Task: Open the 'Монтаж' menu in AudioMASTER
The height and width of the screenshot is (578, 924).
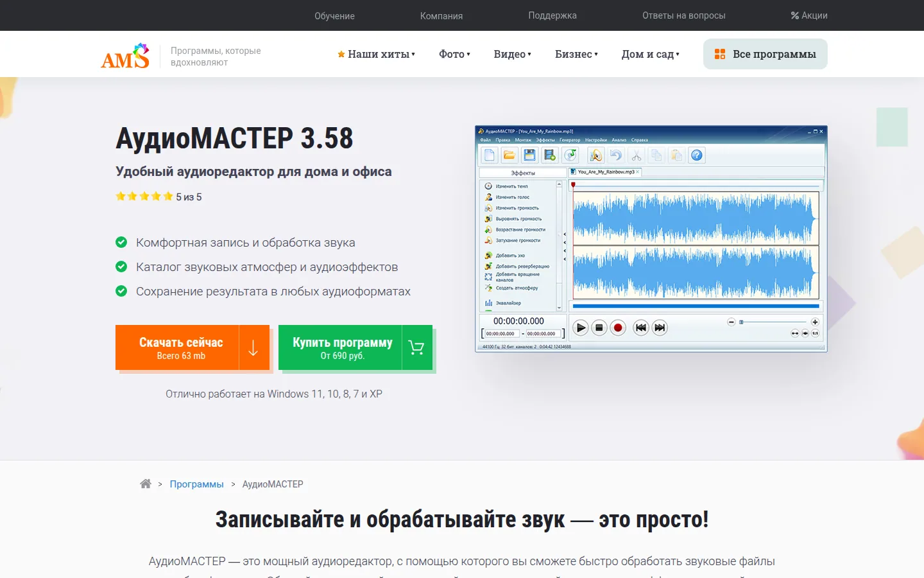Action: coord(523,140)
